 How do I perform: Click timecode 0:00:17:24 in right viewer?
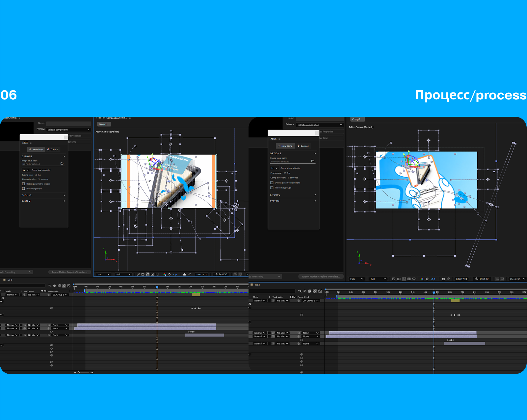[461, 279]
